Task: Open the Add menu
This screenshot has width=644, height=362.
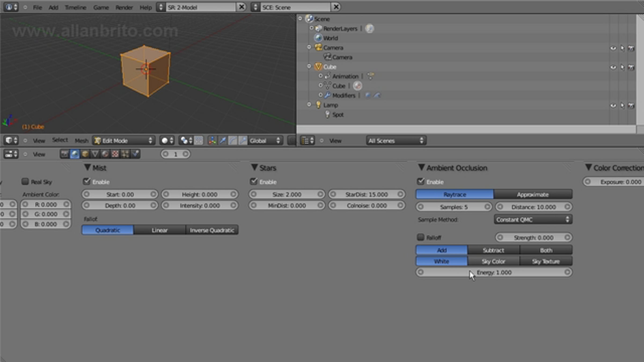Action: click(x=53, y=7)
